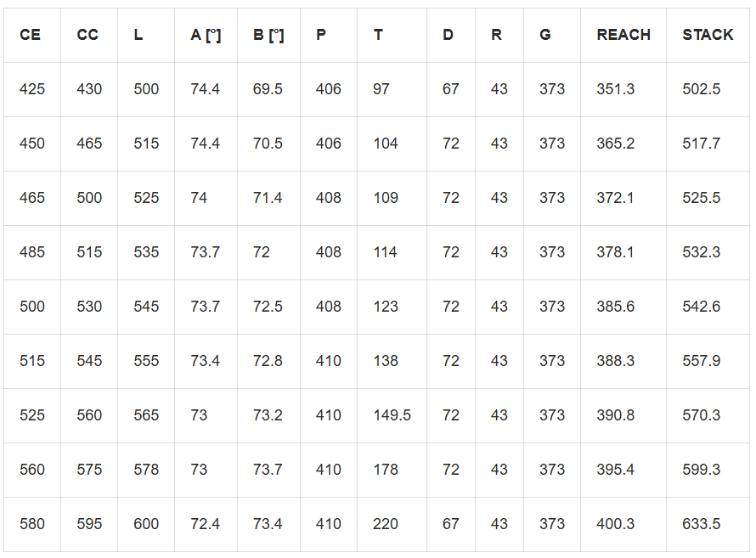This screenshot has height=558, width=756.
Task: Select the STACK column header
Action: [x=708, y=35]
